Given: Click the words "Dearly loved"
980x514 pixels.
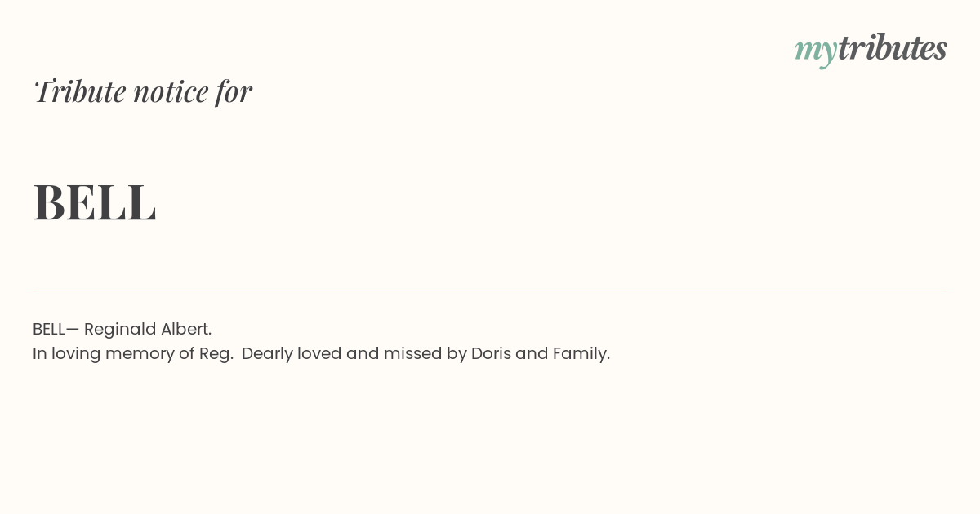Looking at the screenshot, I should [x=292, y=354].
